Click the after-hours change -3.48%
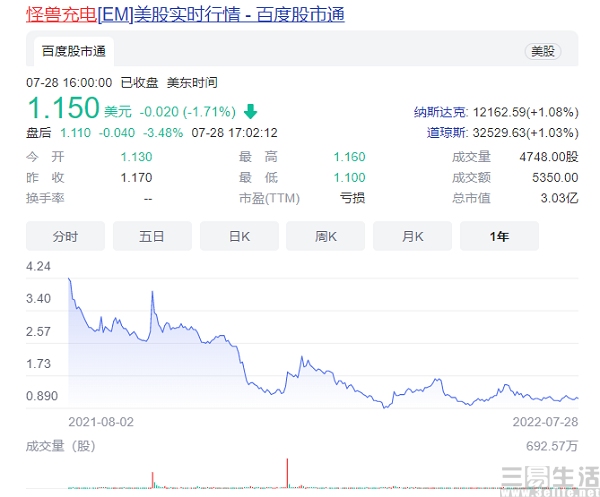 pos(163,133)
